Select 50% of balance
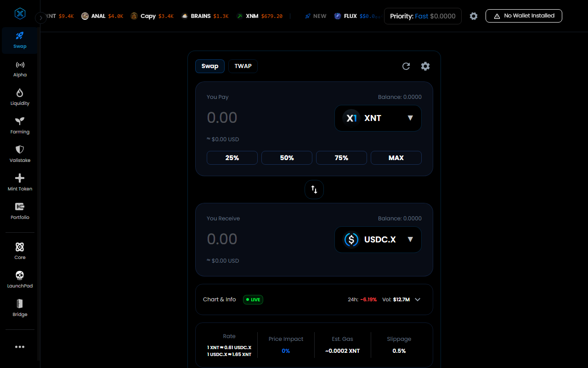This screenshot has height=368, width=588. point(287,158)
